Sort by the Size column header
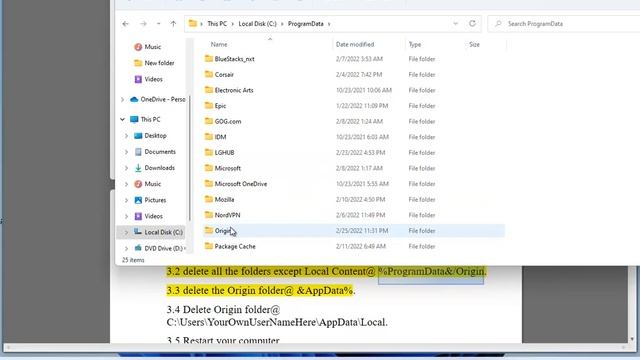This screenshot has height=360, width=640. click(x=474, y=44)
